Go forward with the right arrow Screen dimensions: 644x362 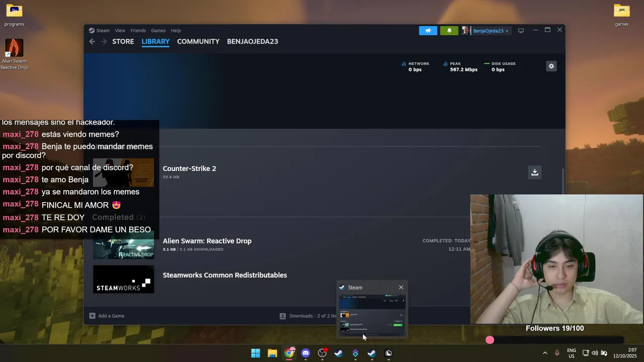pyautogui.click(x=104, y=41)
